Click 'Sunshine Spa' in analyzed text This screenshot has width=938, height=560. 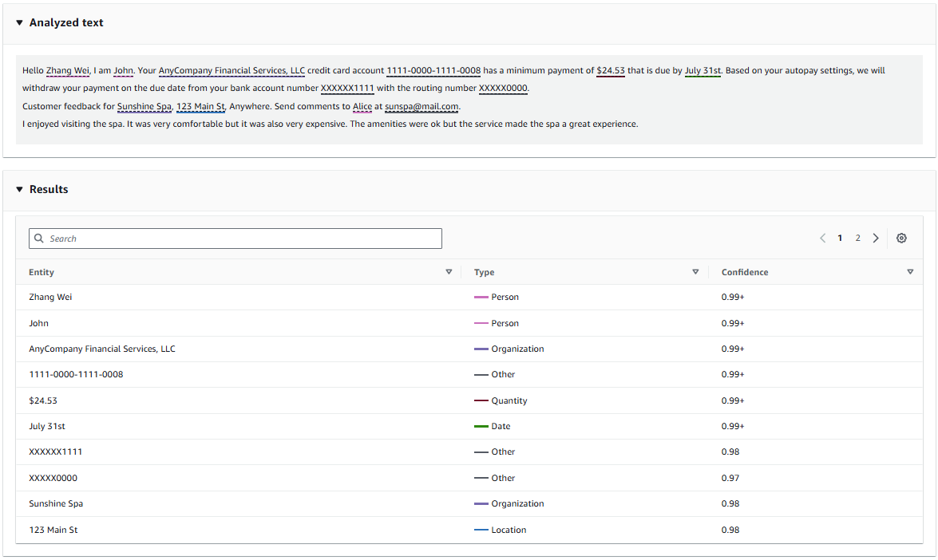pyautogui.click(x=144, y=106)
